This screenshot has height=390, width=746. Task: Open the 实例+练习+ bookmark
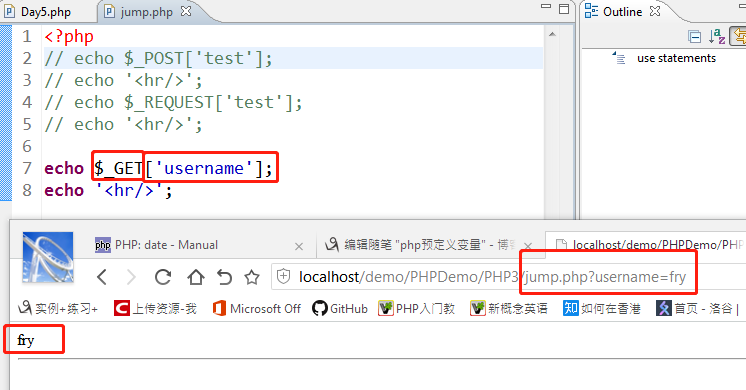[x=58, y=309]
